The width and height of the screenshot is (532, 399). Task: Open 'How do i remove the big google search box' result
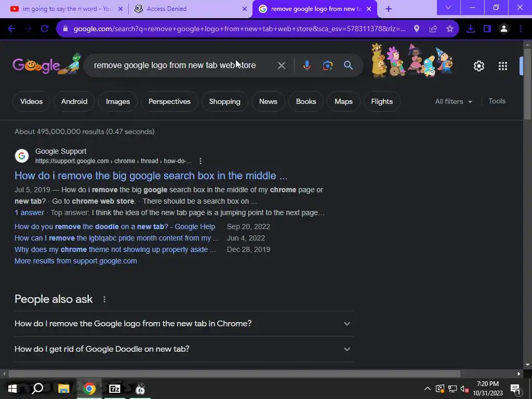pyautogui.click(x=151, y=176)
